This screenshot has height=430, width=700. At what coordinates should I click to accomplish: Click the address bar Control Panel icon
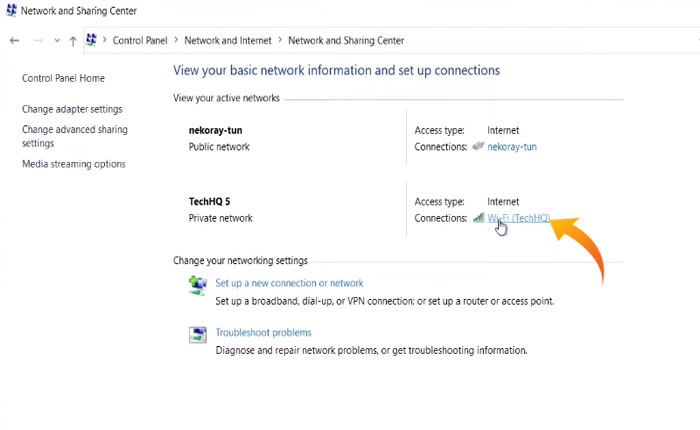pos(92,40)
